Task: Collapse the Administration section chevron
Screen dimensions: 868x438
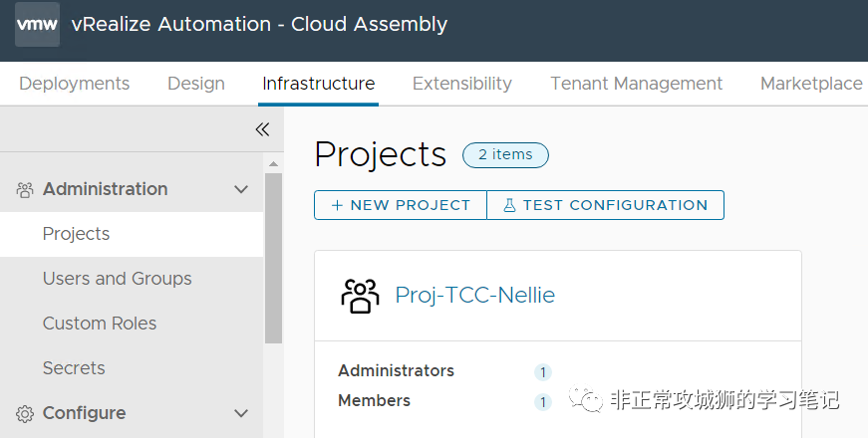Action: (x=240, y=189)
